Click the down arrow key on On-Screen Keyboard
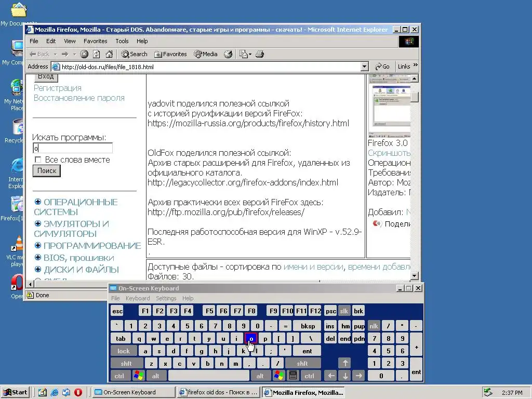 click(x=345, y=376)
